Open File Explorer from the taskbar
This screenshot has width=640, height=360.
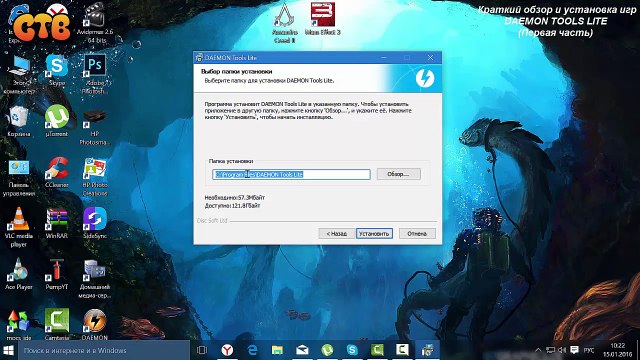click(277, 350)
